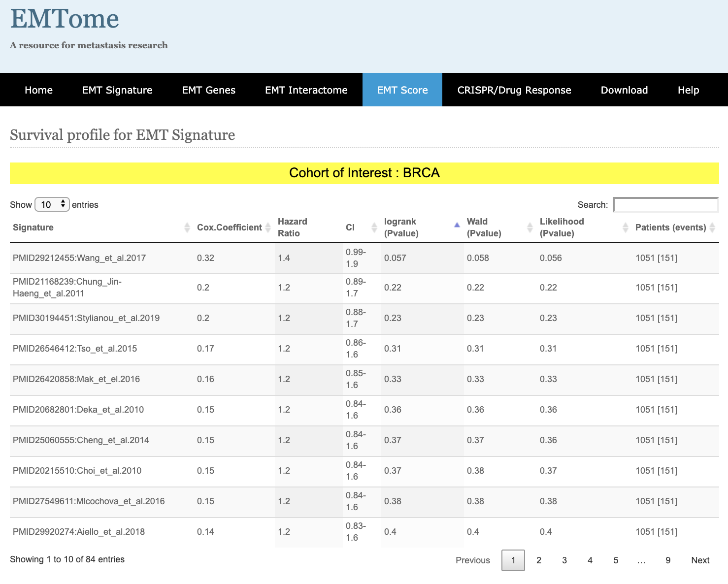Sort by Cox.Coefficient column arrows
The image size is (728, 584).
[x=268, y=227]
